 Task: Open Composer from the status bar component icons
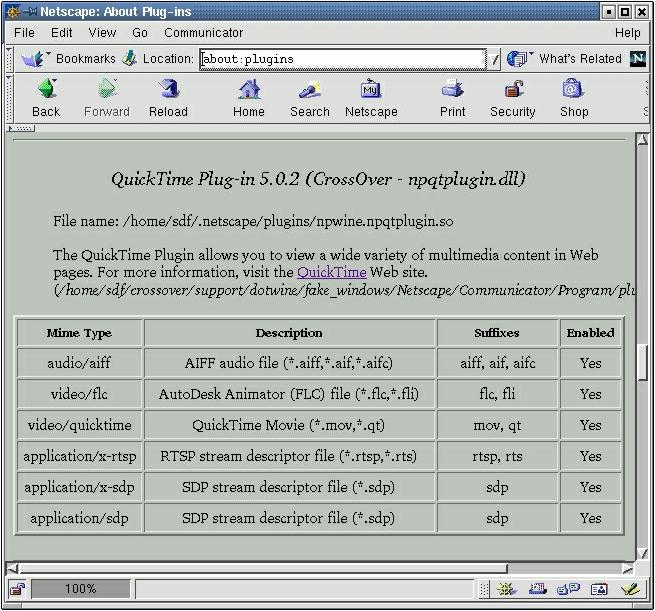click(x=629, y=589)
